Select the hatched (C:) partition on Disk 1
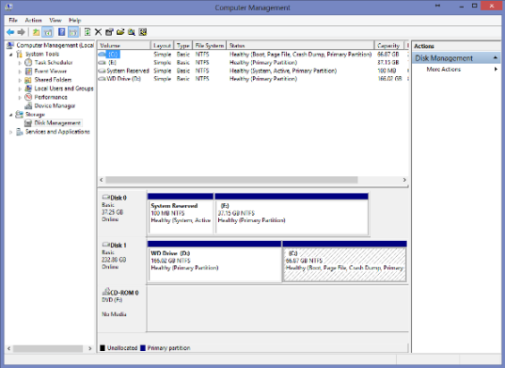Screen dimensions: 505x368 tap(345, 262)
